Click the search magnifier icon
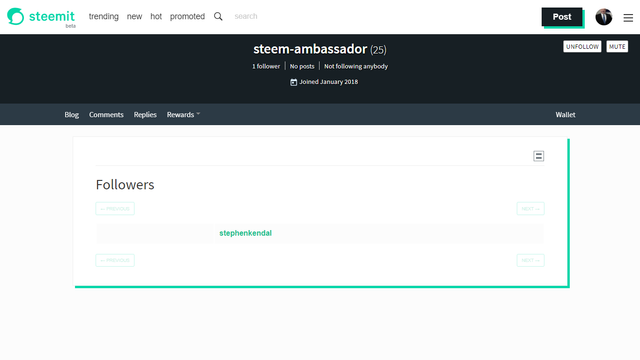Screen dimensions: 640x360 [x=218, y=16]
